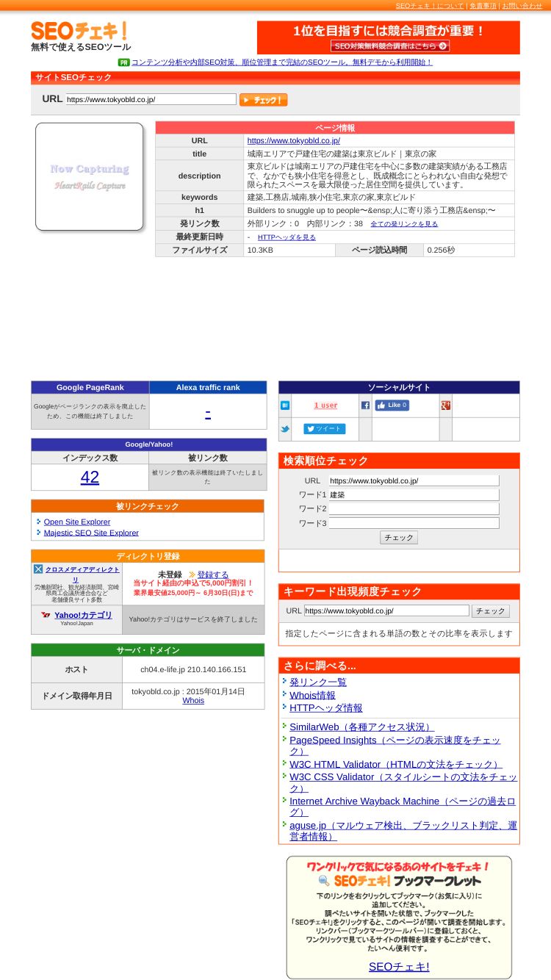The image size is (551, 980).
Task: Open the SEOチェキ！について header link
Action: [x=430, y=5]
